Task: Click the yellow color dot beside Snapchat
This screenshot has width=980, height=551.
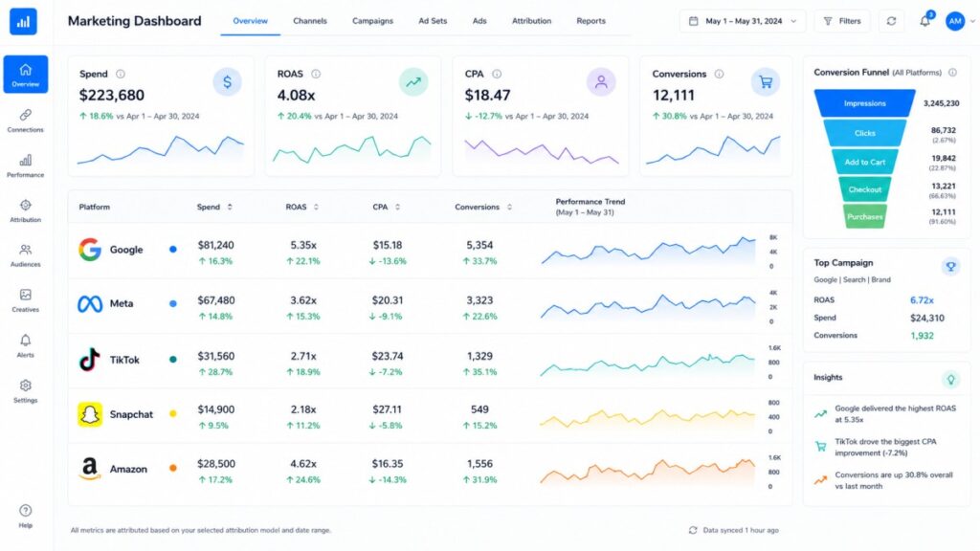Action: 173,413
